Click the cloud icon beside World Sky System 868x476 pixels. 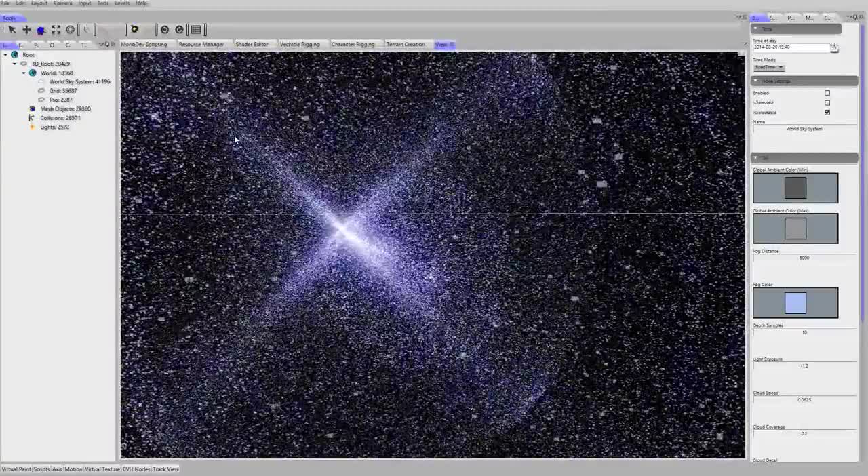(41, 81)
